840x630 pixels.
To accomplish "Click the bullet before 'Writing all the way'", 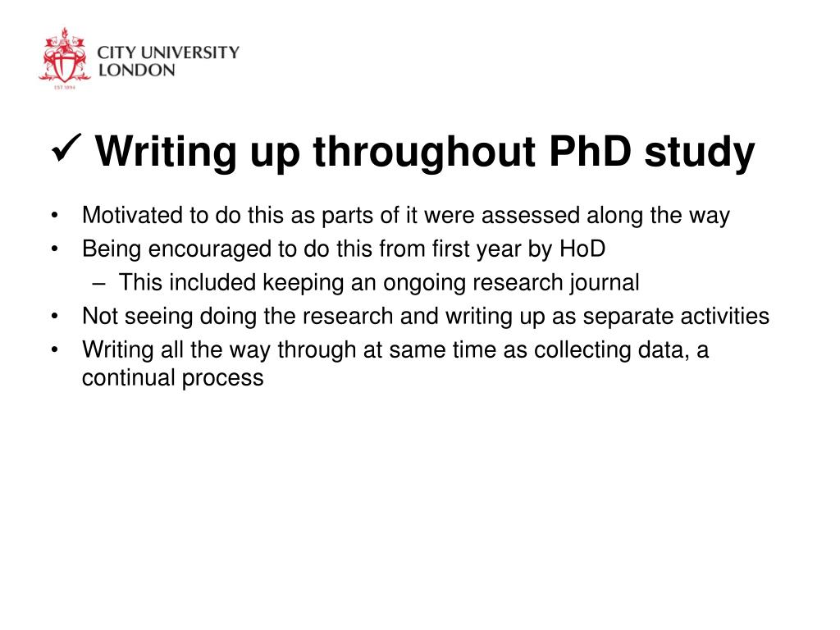I will click(x=54, y=349).
